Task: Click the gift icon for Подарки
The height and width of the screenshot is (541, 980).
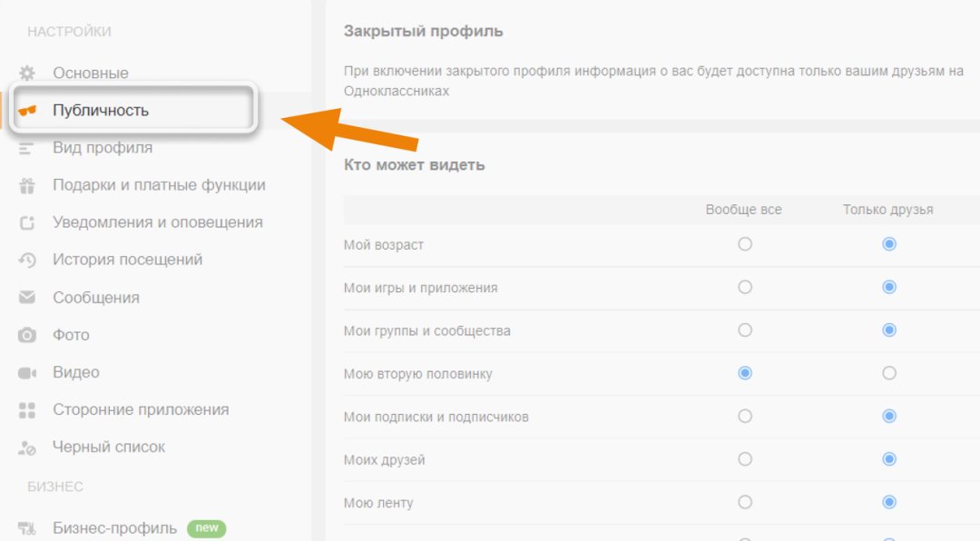Action: 27,186
